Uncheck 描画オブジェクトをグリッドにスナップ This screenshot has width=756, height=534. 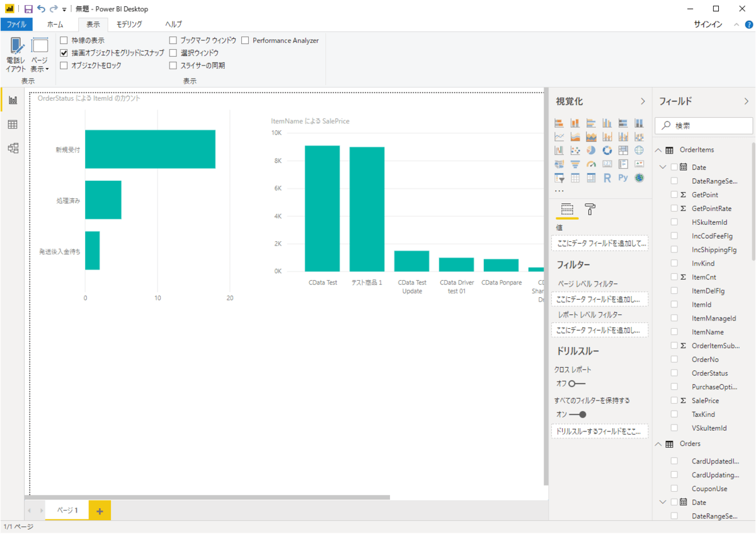(64, 53)
